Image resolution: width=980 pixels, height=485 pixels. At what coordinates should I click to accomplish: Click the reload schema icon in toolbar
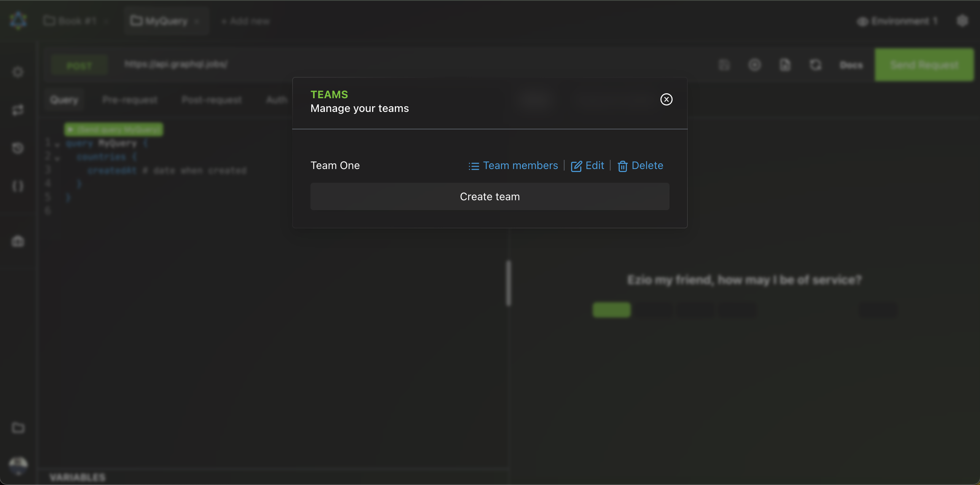tap(815, 65)
